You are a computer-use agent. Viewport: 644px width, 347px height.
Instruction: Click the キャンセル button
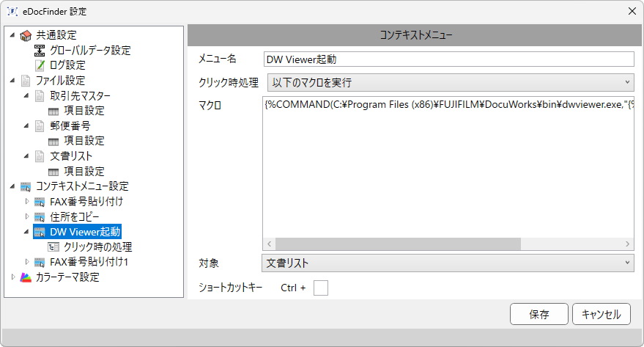(x=602, y=315)
